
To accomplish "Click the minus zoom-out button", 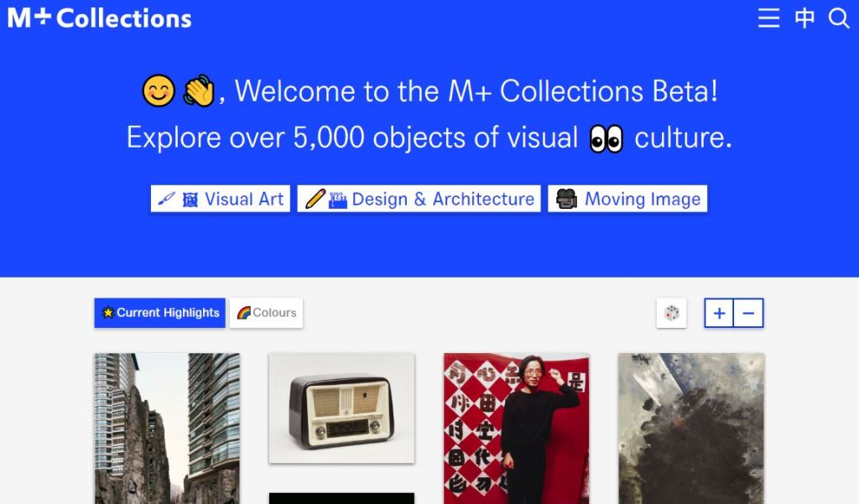I will (748, 313).
